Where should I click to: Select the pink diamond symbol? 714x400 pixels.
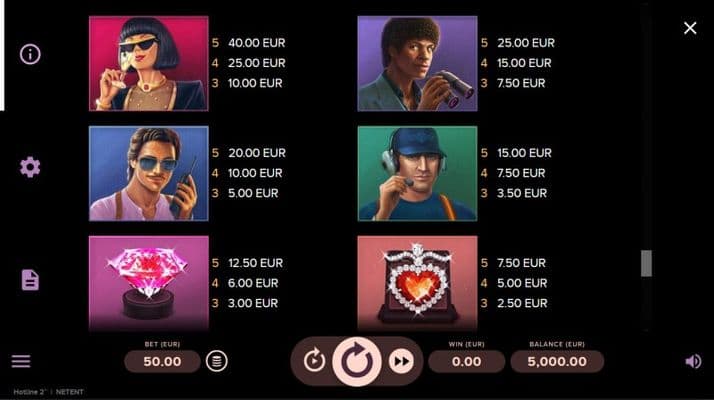pos(148,283)
